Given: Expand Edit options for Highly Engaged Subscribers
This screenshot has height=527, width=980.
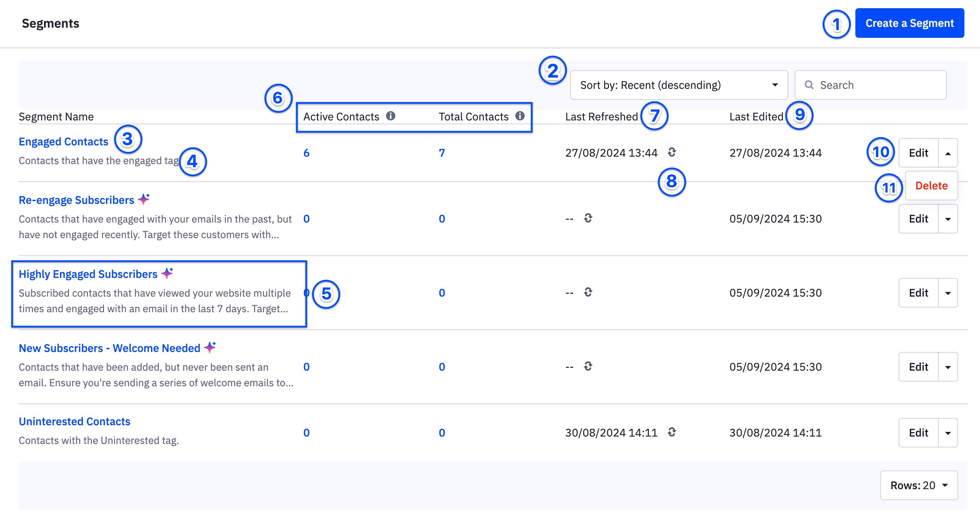Looking at the screenshot, I should pyautogui.click(x=948, y=293).
